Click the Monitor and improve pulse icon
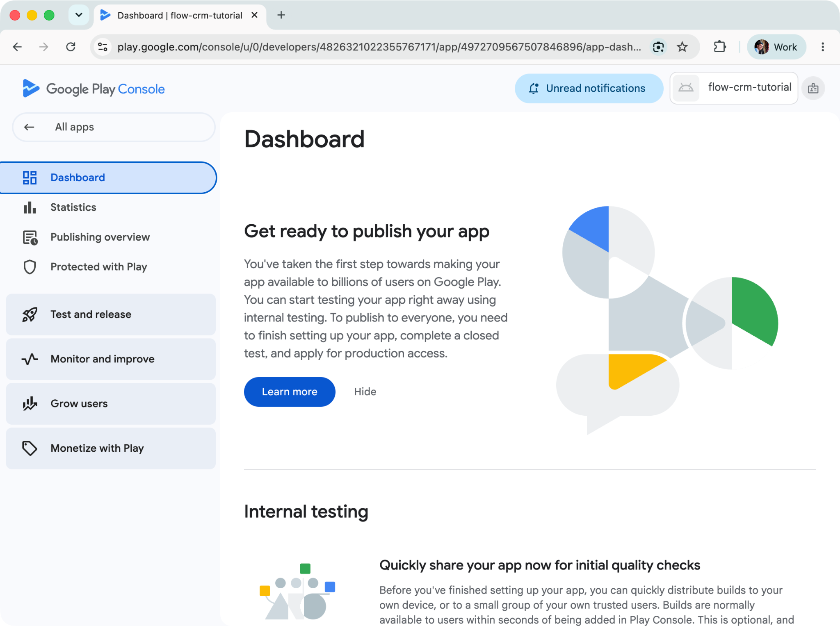The height and width of the screenshot is (626, 840). pyautogui.click(x=30, y=359)
